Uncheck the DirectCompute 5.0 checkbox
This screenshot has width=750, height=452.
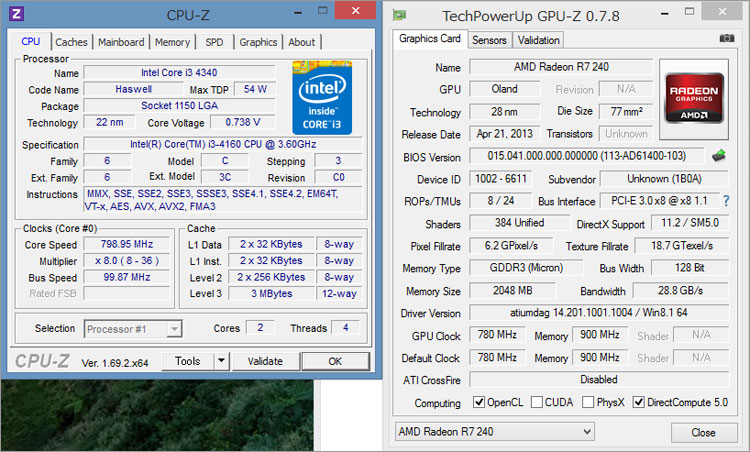[639, 402]
